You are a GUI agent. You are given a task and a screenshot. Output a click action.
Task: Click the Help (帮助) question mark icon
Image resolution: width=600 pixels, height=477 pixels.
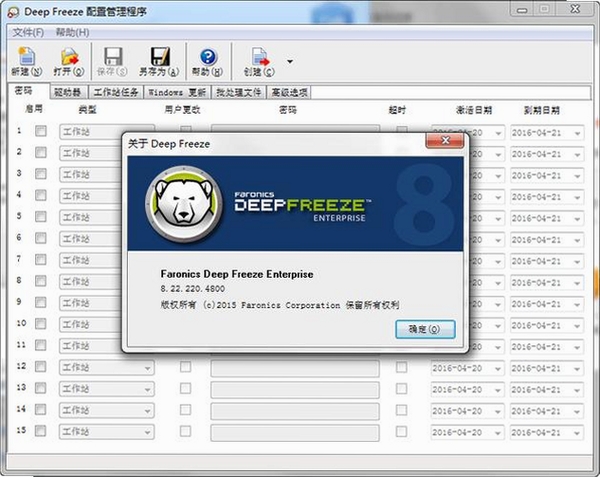pyautogui.click(x=208, y=57)
